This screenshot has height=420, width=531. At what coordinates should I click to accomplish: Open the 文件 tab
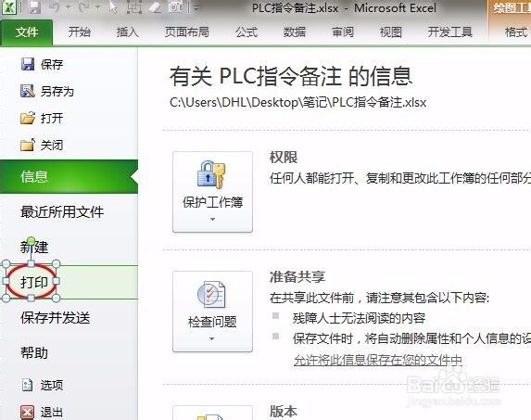[27, 32]
